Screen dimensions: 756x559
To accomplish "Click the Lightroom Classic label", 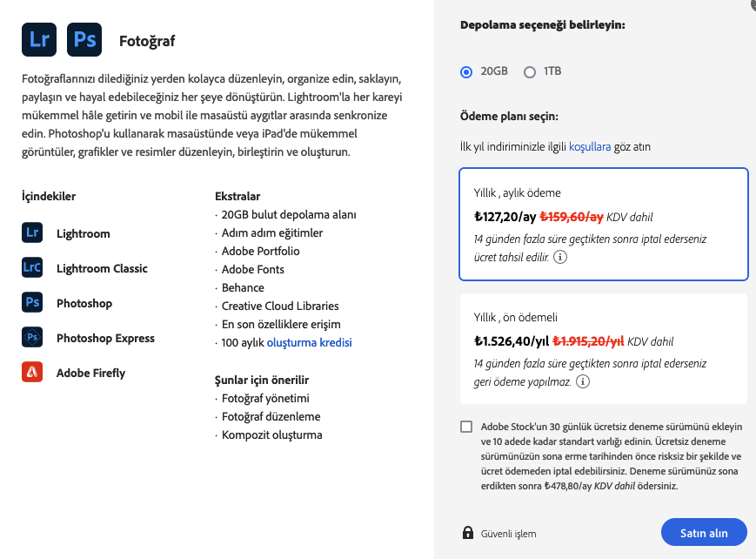I will coord(102,268).
